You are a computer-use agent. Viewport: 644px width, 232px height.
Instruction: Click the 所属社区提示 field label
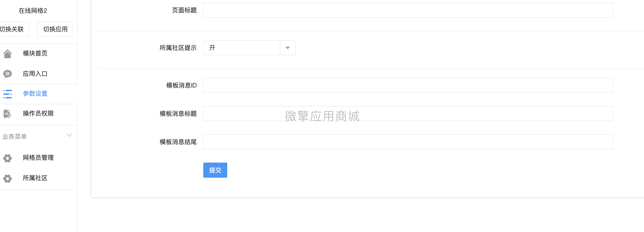pos(178,48)
